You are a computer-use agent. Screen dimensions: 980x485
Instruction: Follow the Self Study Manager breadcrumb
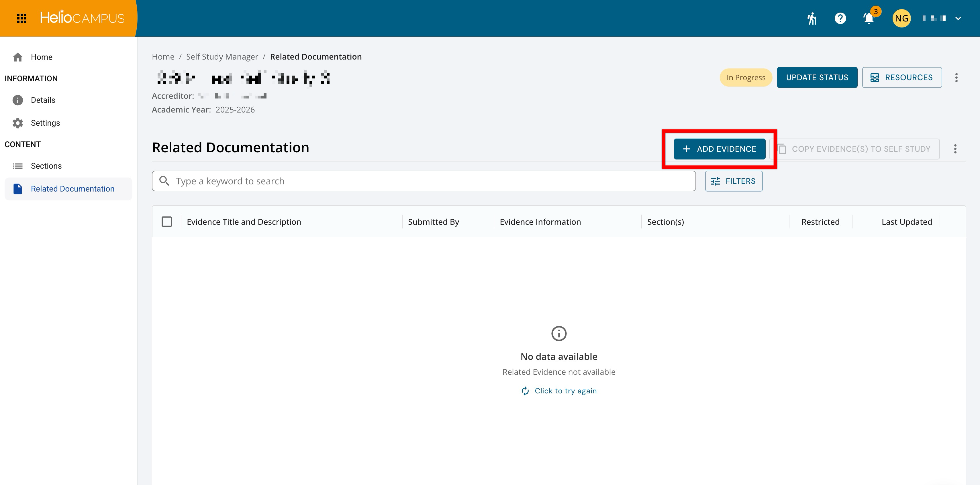222,57
